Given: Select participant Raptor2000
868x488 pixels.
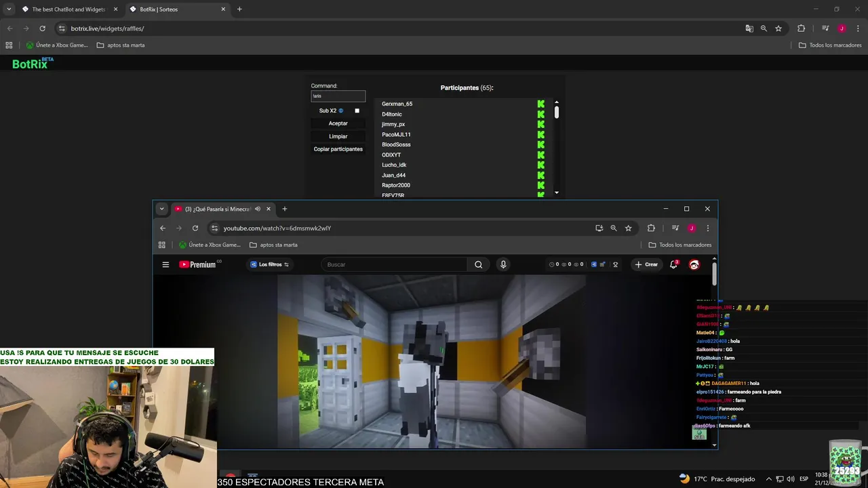Looking at the screenshot, I should (395, 185).
